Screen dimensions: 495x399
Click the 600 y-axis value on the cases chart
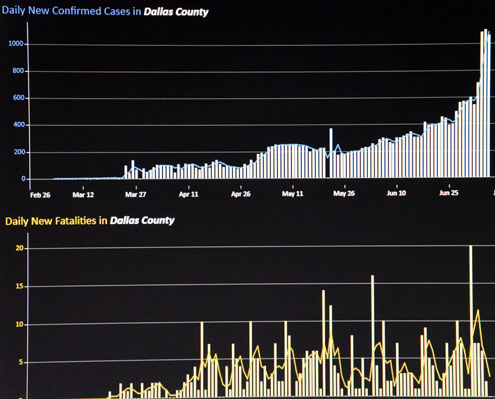[18, 98]
